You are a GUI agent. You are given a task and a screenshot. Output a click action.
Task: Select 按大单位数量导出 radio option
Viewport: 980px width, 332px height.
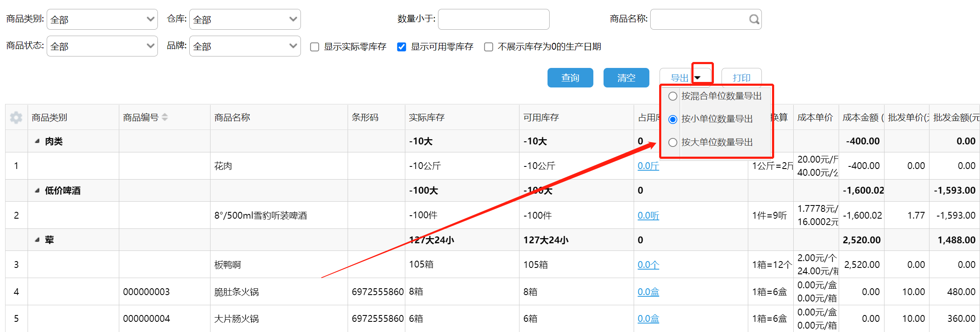click(673, 142)
